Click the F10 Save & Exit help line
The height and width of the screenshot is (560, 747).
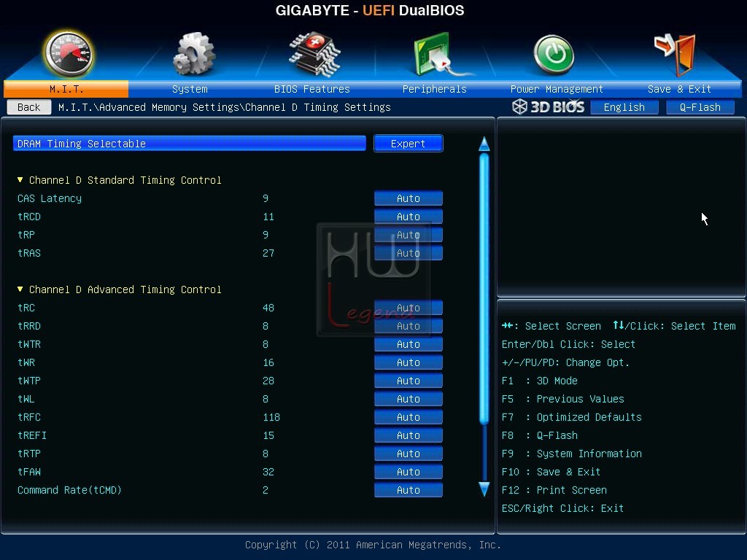pyautogui.click(x=551, y=472)
